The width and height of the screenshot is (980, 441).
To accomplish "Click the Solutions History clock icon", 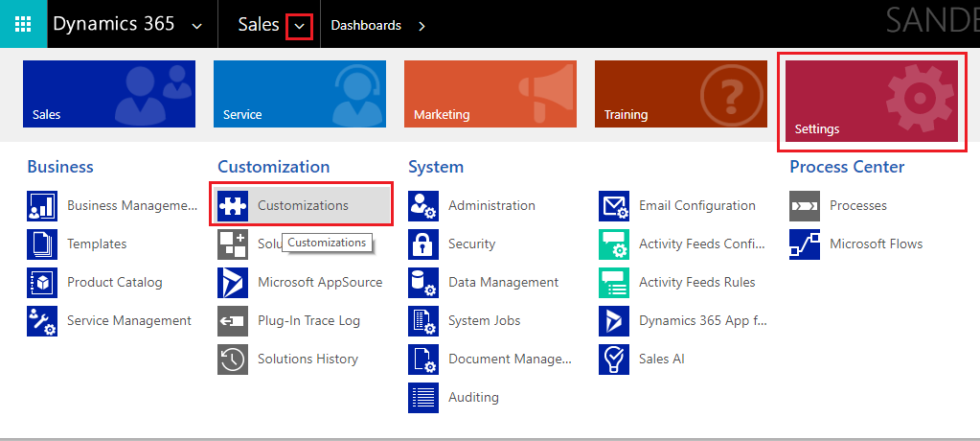I will click(233, 360).
